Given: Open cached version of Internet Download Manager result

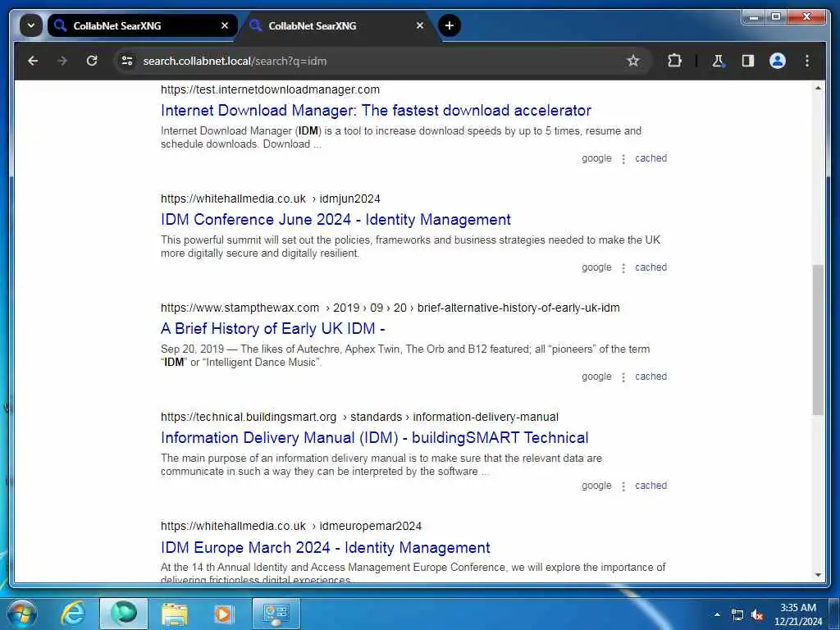Looking at the screenshot, I should click(x=651, y=158).
